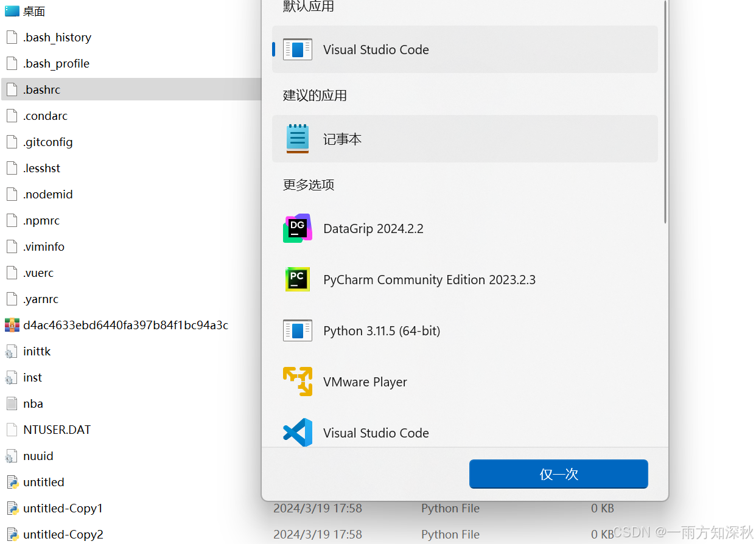Pick DataGrip 2024.2.2 from more options
Viewport: 756px width, 544px height.
point(464,229)
